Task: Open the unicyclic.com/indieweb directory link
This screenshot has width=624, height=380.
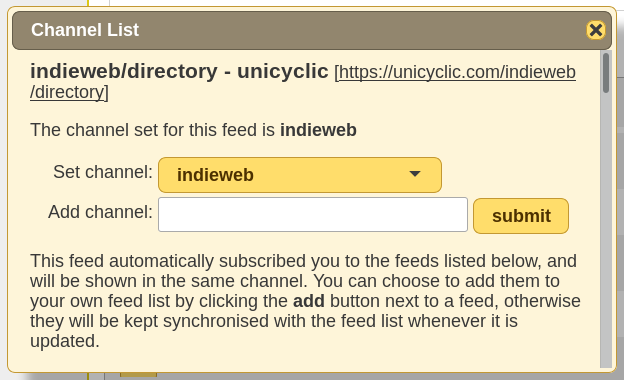Action: coord(457,72)
